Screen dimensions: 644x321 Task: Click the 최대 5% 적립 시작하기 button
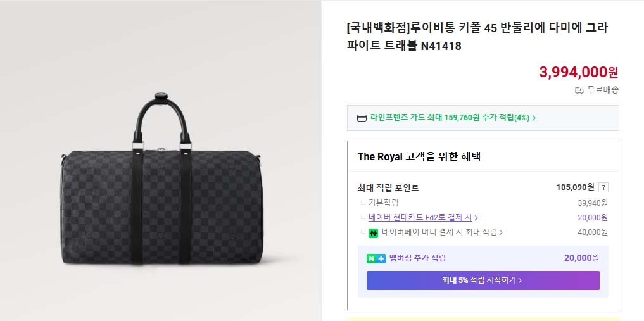483,280
